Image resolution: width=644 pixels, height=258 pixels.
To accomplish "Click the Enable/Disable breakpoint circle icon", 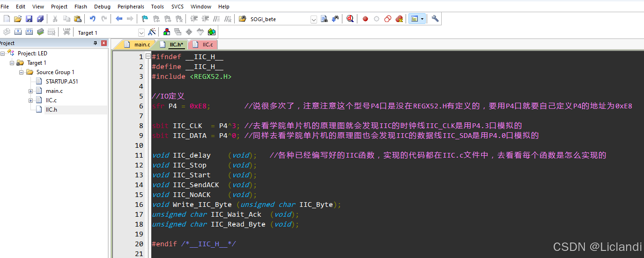I will point(377,19).
